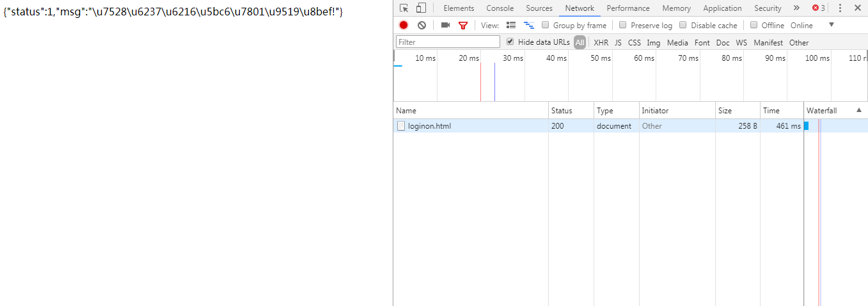This screenshot has height=306, width=868.
Task: Toggle the overview waterfall view icon
Action: (x=528, y=25)
